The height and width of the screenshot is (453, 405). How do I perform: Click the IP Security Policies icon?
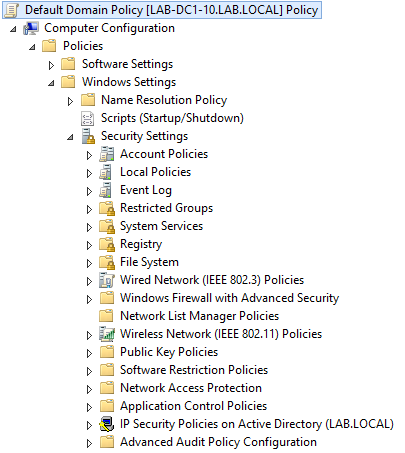(107, 424)
